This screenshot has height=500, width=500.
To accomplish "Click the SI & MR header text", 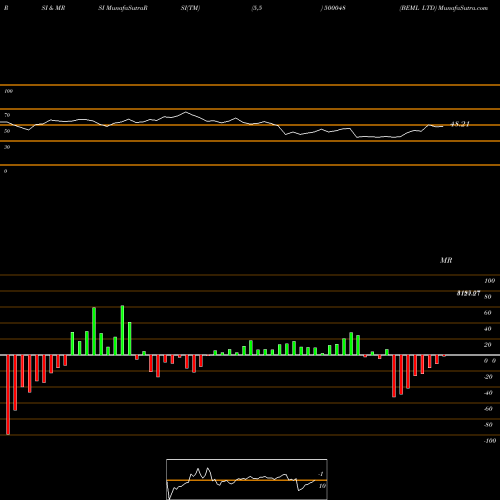I will (53, 8).
